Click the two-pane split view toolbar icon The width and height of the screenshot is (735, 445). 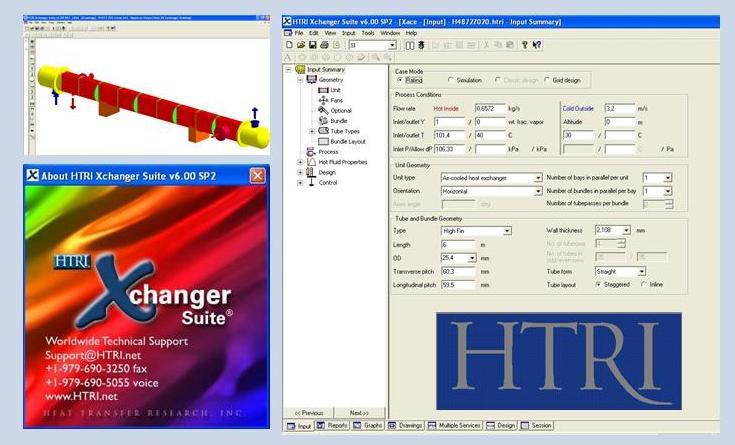[410, 45]
